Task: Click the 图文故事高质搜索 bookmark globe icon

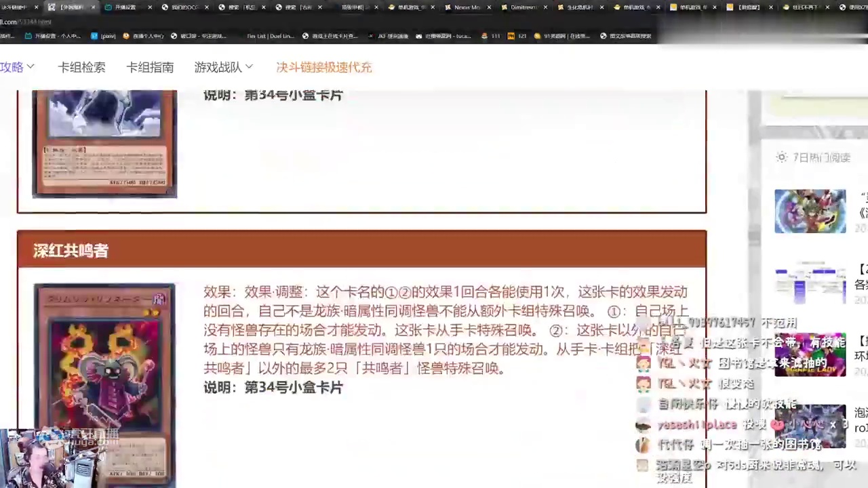Action: tap(604, 36)
